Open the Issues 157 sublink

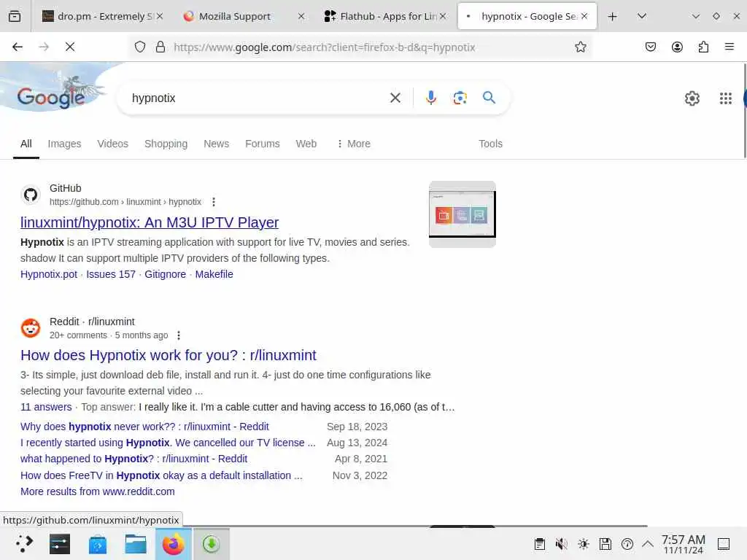[x=111, y=274]
